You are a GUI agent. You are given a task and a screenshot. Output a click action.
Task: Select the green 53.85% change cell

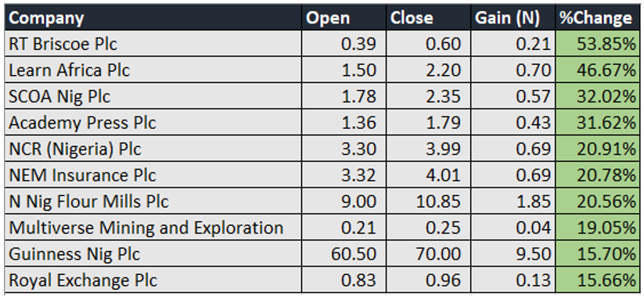pos(598,44)
